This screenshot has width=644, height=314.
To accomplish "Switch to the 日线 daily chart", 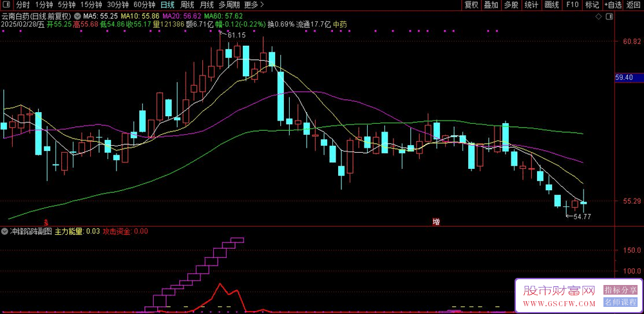I will 167,5.
